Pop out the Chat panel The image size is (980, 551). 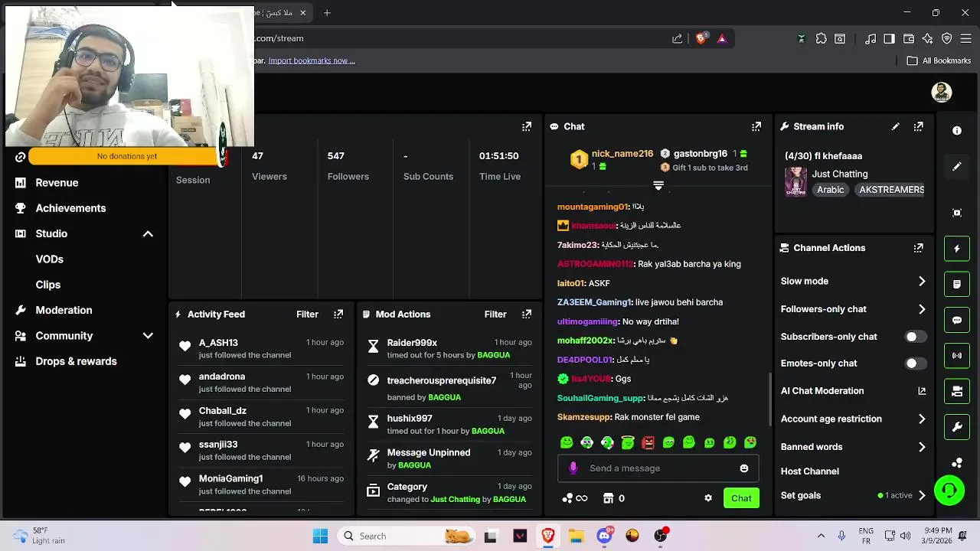(756, 126)
